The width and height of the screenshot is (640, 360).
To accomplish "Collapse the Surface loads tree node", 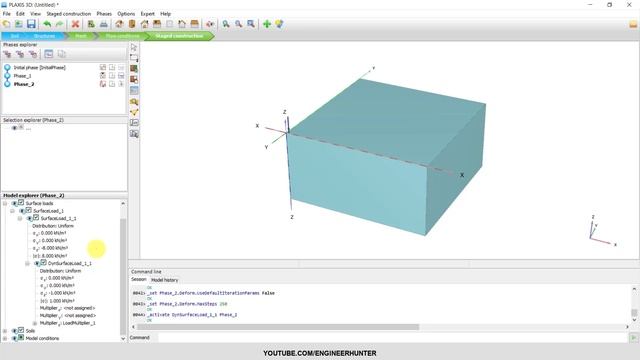I will pyautogui.click(x=5, y=203).
